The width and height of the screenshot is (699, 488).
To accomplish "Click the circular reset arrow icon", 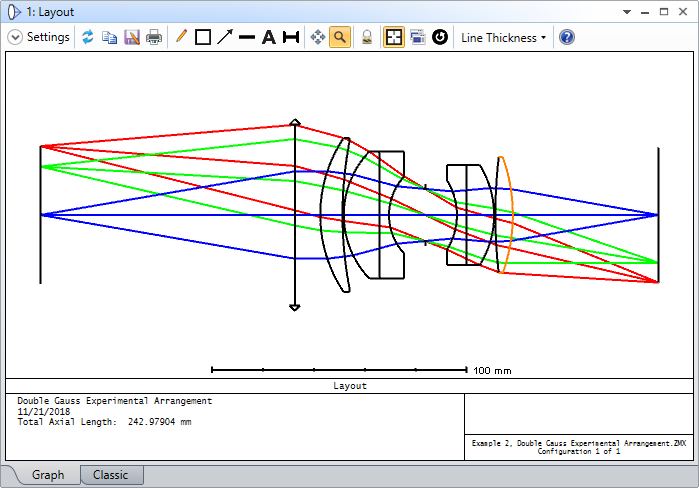I will pyautogui.click(x=440, y=37).
